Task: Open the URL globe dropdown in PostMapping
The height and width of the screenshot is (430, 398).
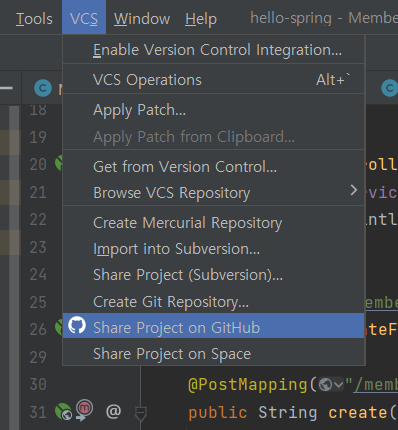Action: (x=331, y=385)
